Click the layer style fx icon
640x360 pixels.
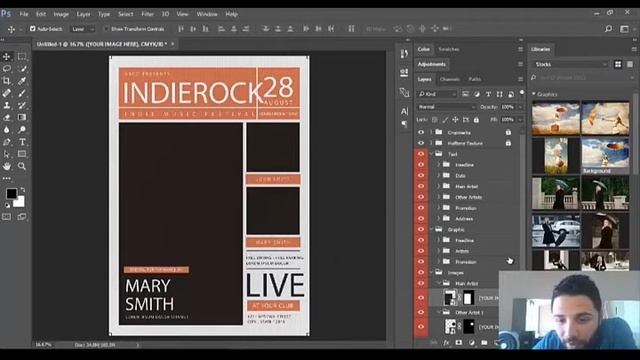coord(446,343)
